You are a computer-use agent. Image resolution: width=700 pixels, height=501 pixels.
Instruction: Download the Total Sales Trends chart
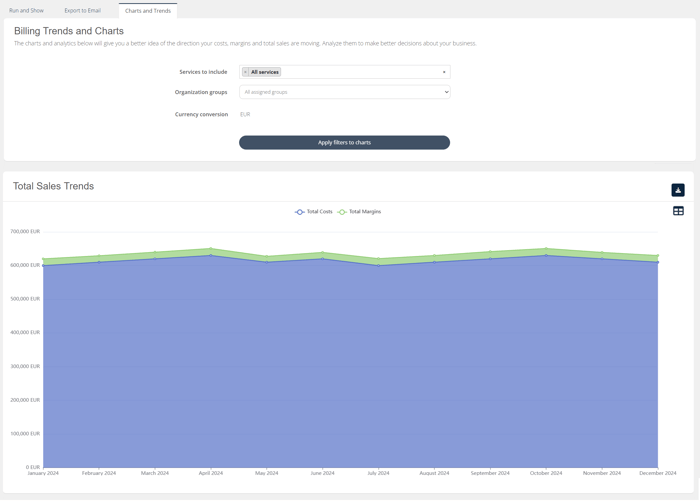click(x=678, y=190)
